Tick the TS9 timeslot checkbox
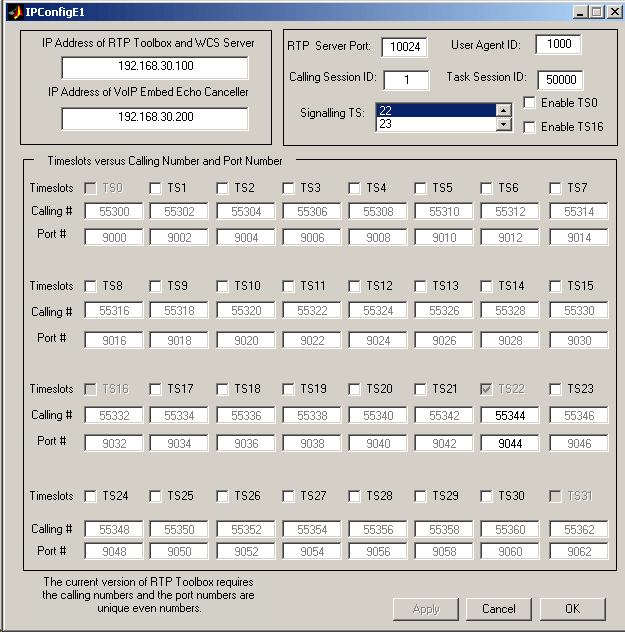This screenshot has height=632, width=625. click(155, 287)
